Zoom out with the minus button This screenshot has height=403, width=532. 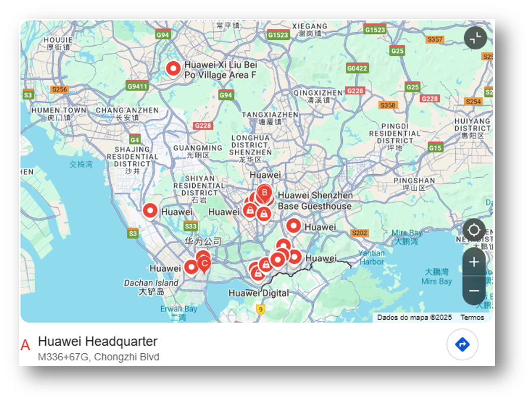tap(474, 291)
